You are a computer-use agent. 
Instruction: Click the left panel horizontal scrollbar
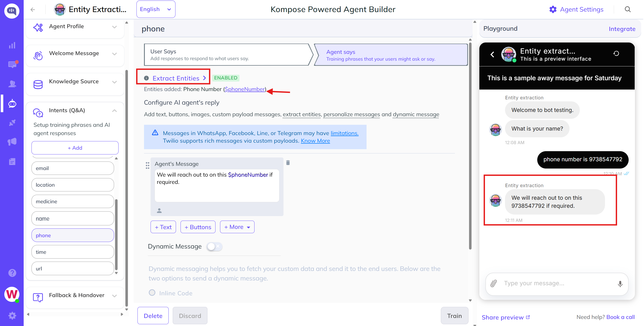coord(75,314)
